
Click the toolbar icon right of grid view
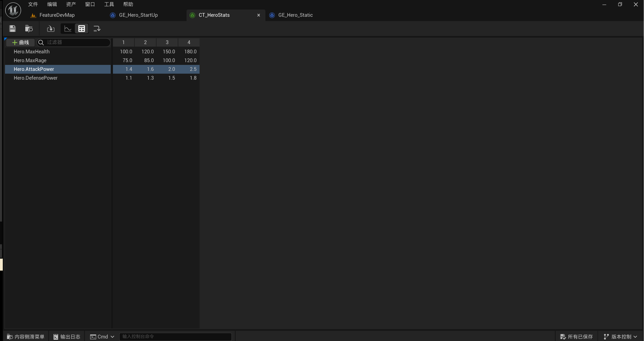(x=97, y=29)
